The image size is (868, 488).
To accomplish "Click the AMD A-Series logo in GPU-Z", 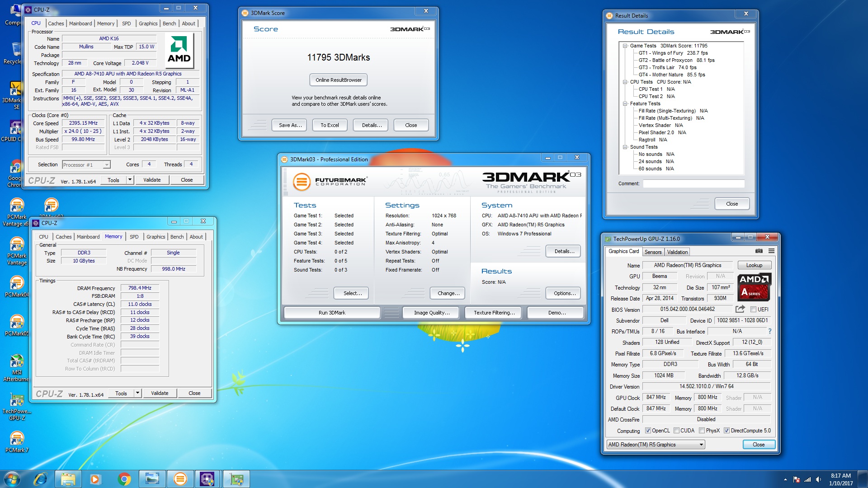I will click(x=754, y=287).
